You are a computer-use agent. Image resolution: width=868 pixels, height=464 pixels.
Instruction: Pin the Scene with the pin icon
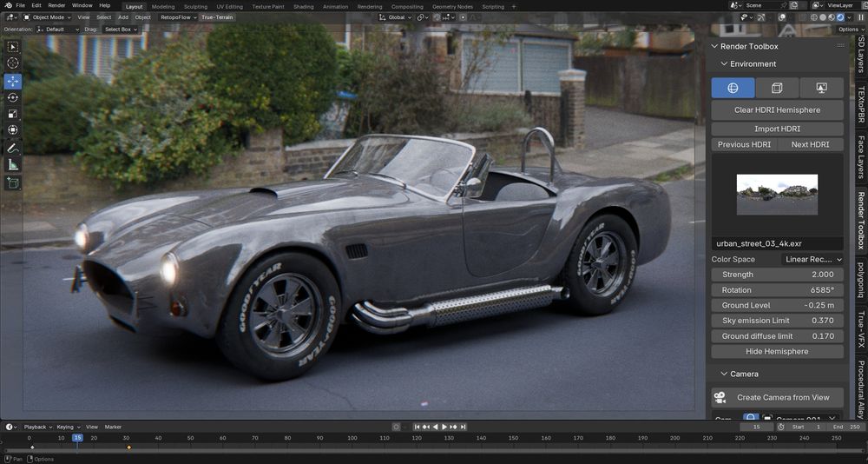click(784, 5)
